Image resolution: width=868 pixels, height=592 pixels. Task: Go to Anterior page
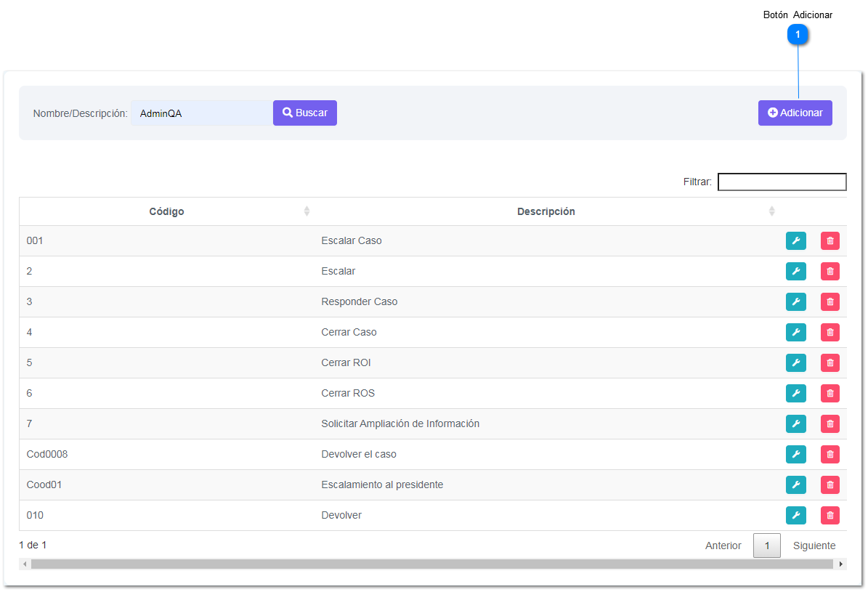coord(723,546)
